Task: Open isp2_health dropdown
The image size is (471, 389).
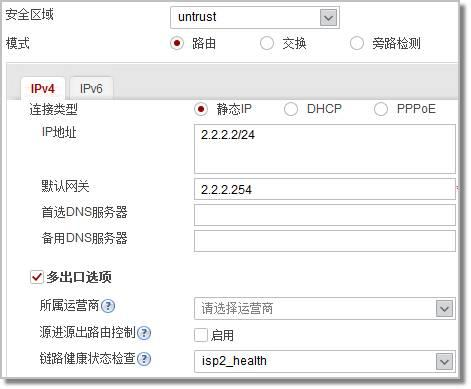Action: click(x=325, y=361)
